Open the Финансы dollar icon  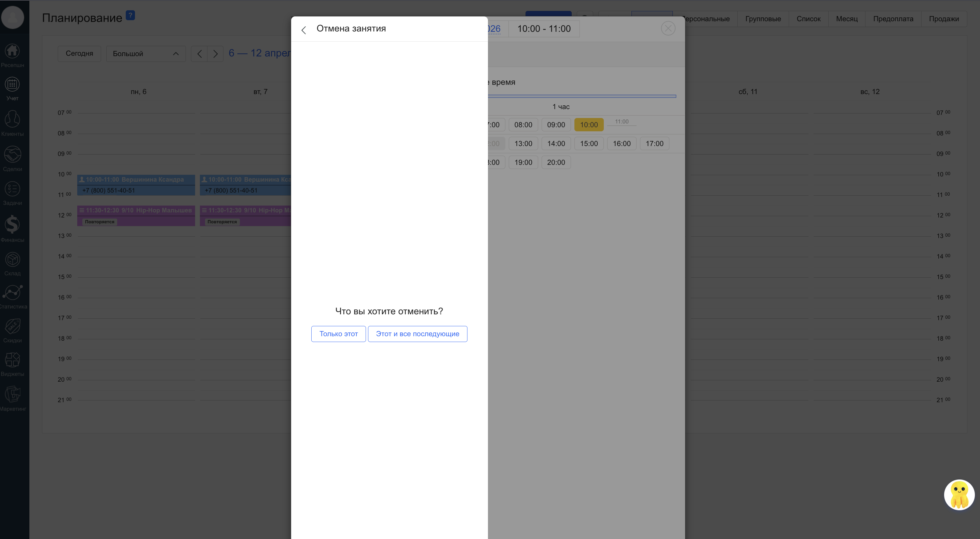[x=12, y=225]
